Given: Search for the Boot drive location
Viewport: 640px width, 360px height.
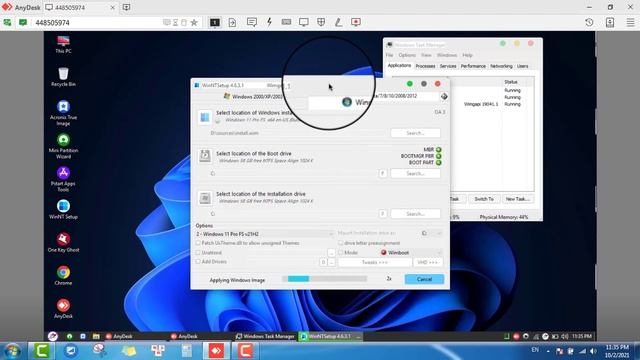Looking at the screenshot, I should 416,173.
